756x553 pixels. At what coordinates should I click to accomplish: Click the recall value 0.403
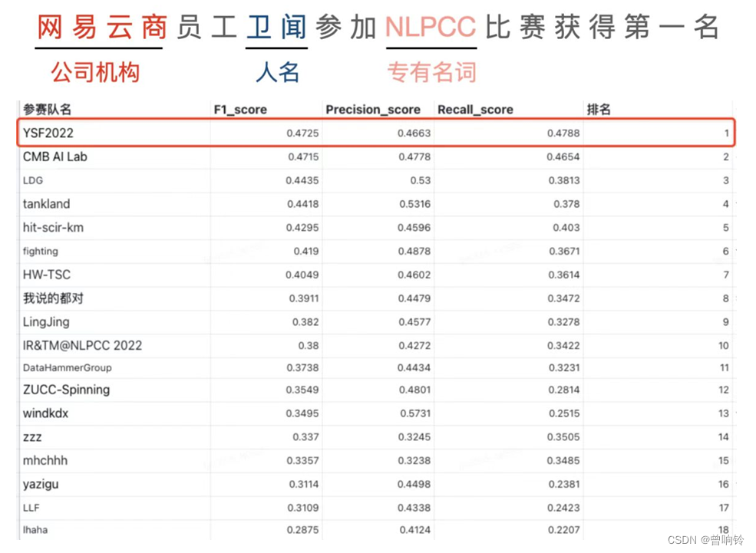[x=566, y=227]
